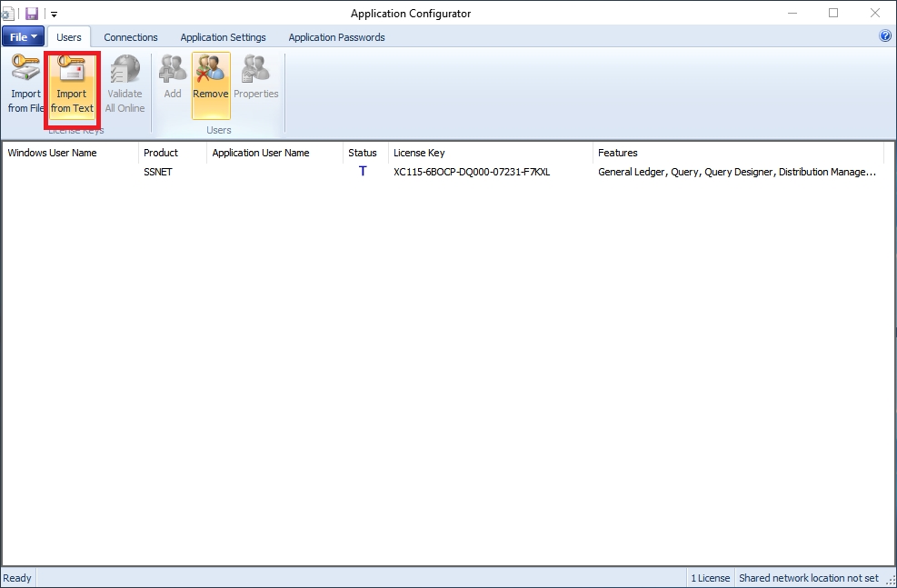Click the Shared network location not set status
Image resolution: width=897 pixels, height=588 pixels.
click(x=810, y=577)
